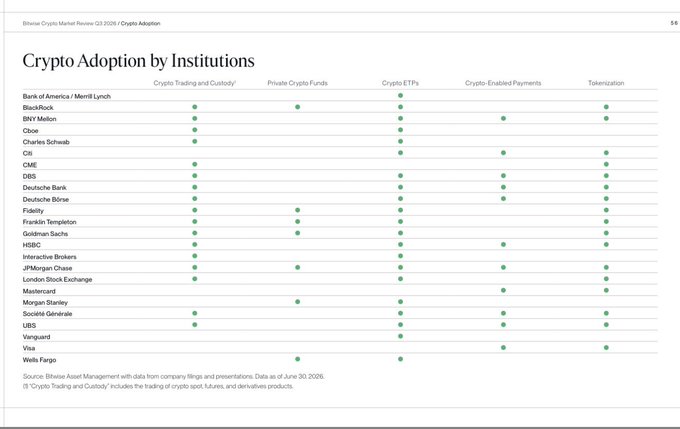
Task: Click the 'Crypto Trading and Custody' column header
Action: click(194, 83)
